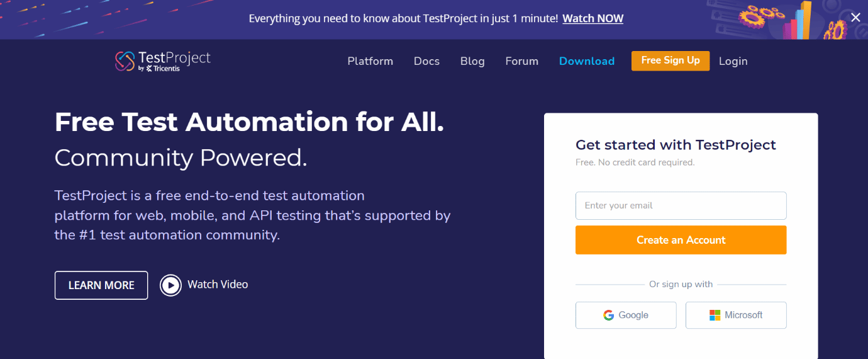Screen dimensions: 868x359
Task: Click the Get started with TestProject heading
Action: [x=676, y=145]
